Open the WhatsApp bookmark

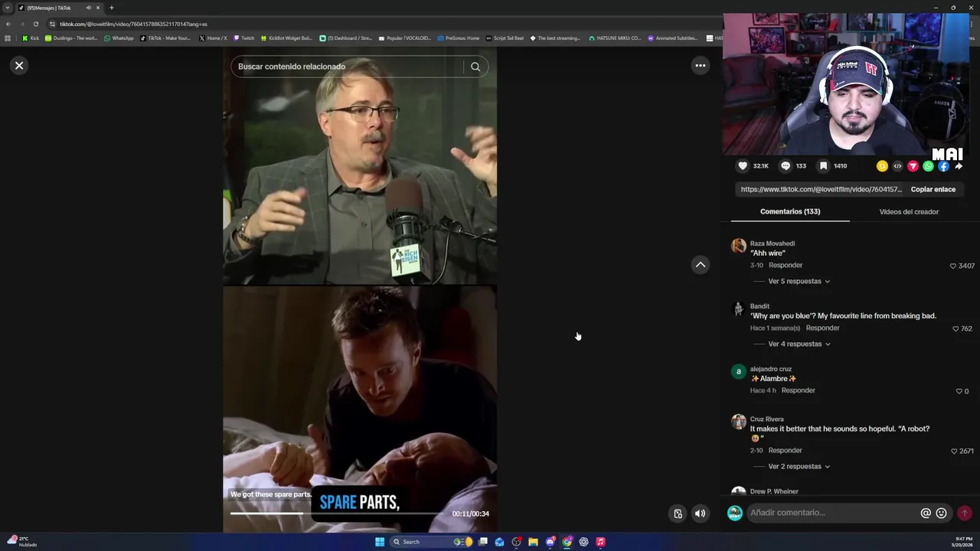pyautogui.click(x=119, y=38)
